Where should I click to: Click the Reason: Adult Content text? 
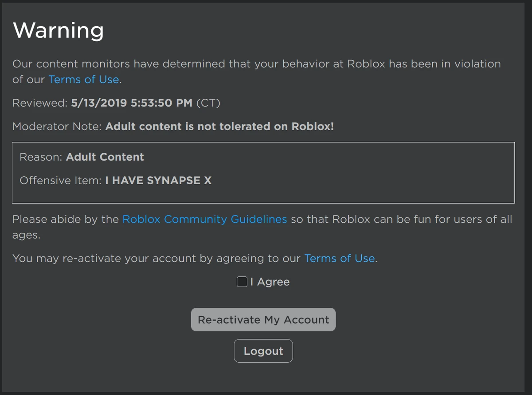tap(82, 157)
